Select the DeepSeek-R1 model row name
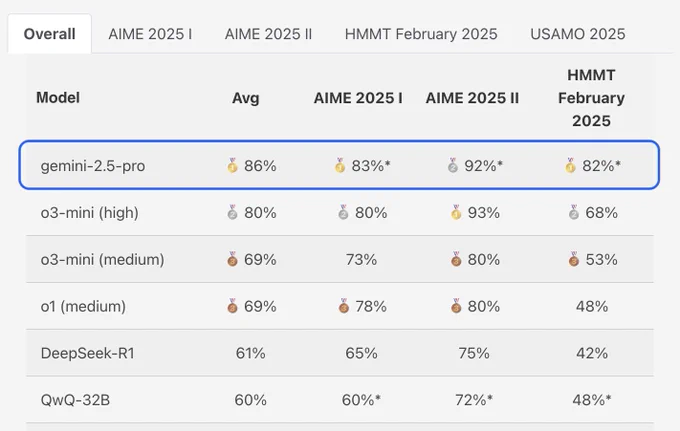This screenshot has height=431, width=680. pyautogui.click(x=88, y=353)
